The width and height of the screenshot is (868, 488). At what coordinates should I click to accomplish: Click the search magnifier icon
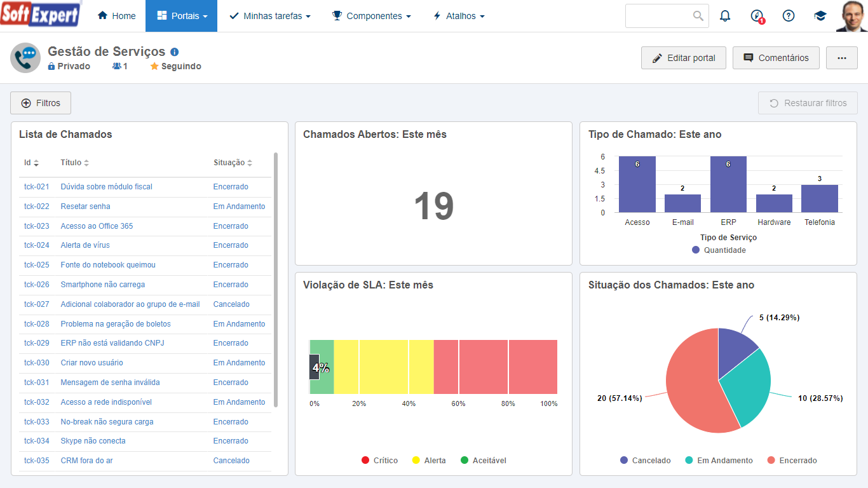point(698,16)
